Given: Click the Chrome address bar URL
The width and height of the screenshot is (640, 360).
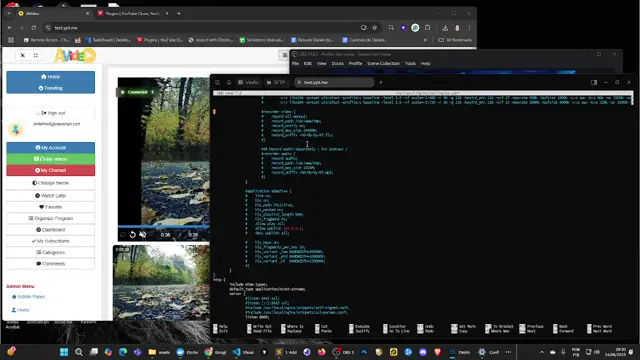Looking at the screenshot, I should 66,28.
